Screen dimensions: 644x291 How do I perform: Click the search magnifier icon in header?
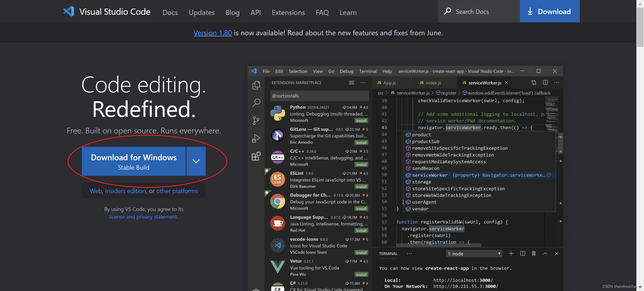(x=447, y=11)
